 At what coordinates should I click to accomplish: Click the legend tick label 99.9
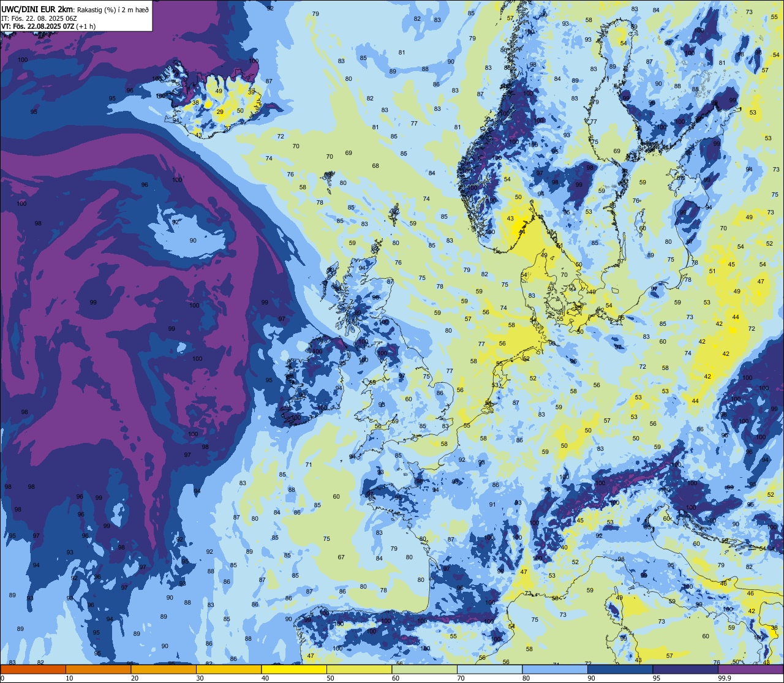point(725,678)
